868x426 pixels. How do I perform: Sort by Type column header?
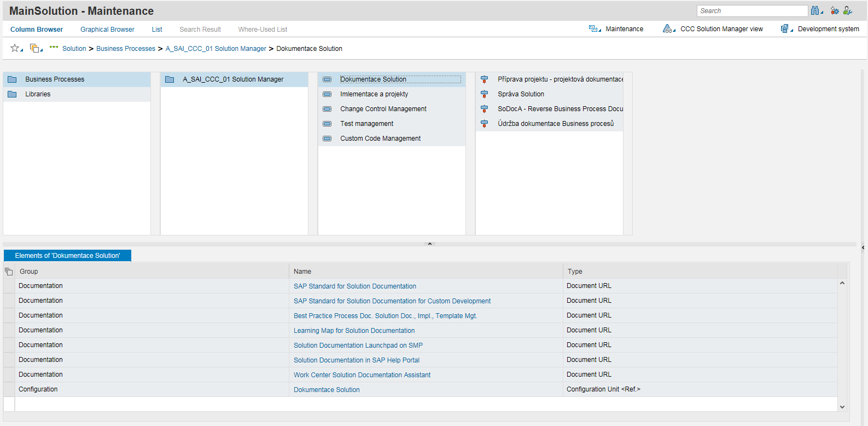(700, 272)
